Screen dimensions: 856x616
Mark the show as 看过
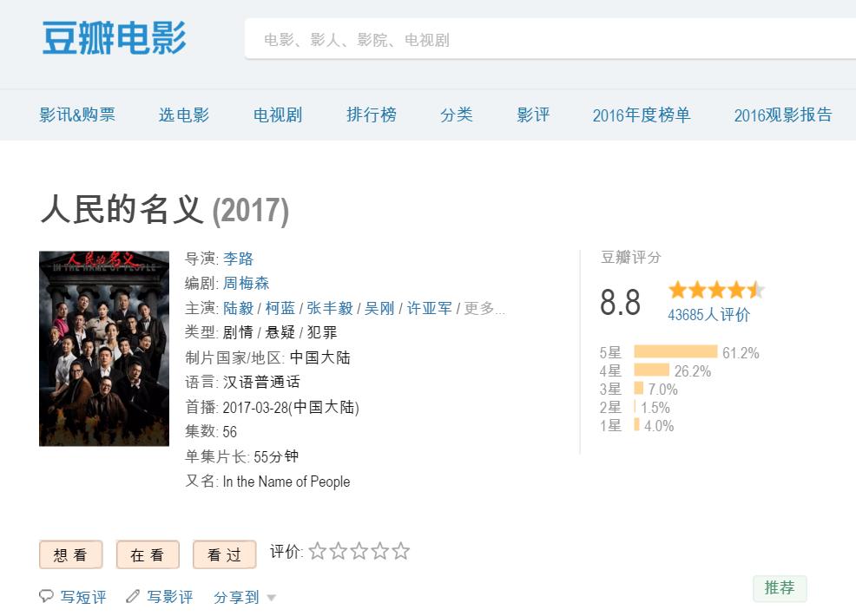[224, 555]
